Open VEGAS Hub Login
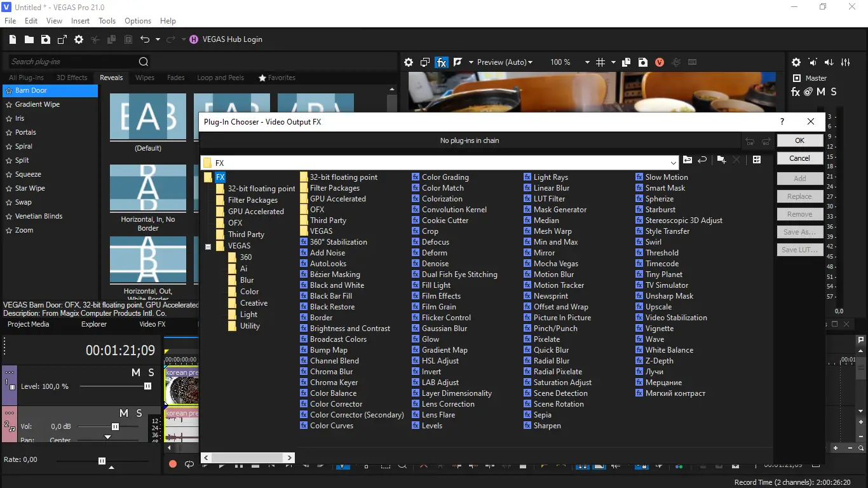Screen dimensions: 868x488 click(226, 39)
